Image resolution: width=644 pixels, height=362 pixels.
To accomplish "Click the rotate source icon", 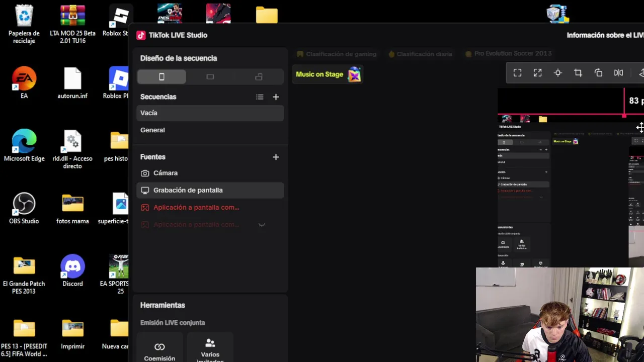I will point(598,73).
